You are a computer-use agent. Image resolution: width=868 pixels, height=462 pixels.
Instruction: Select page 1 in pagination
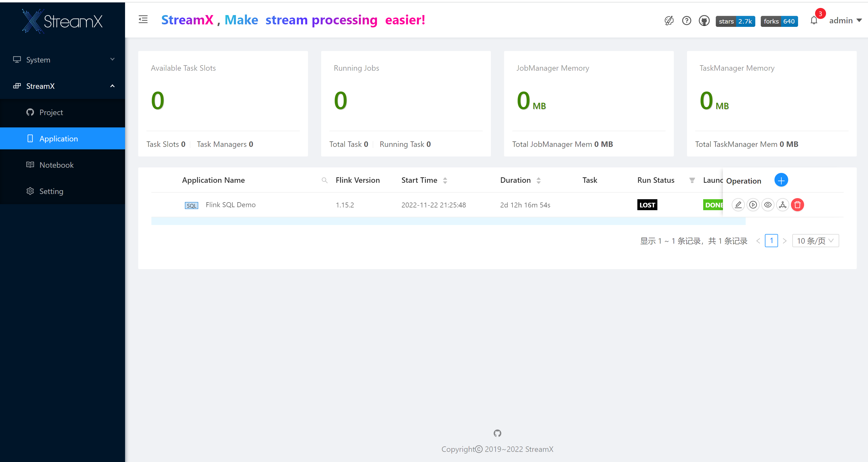[771, 240]
